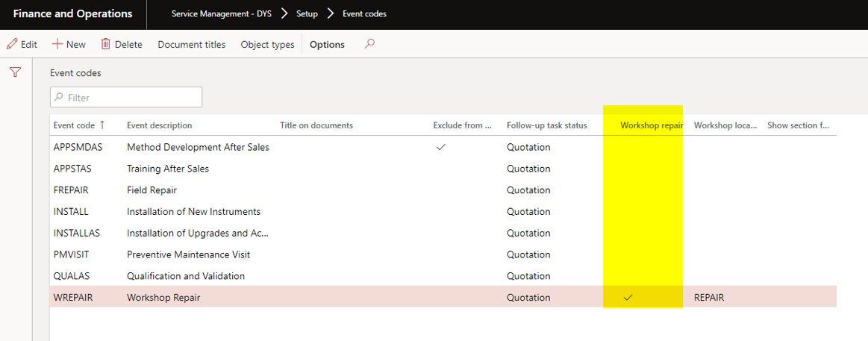Tick Workshop repair checkbox for FREPAIR row

(x=628, y=190)
